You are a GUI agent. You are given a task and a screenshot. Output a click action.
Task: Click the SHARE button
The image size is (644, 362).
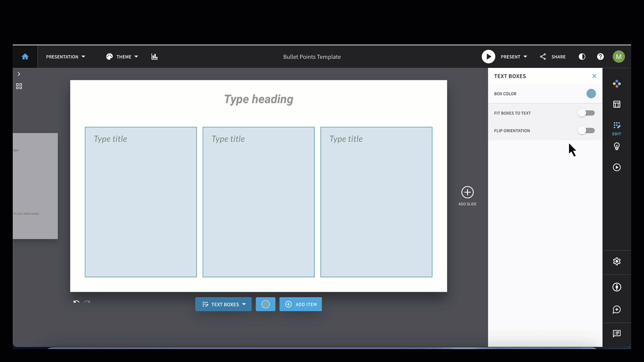(x=553, y=57)
